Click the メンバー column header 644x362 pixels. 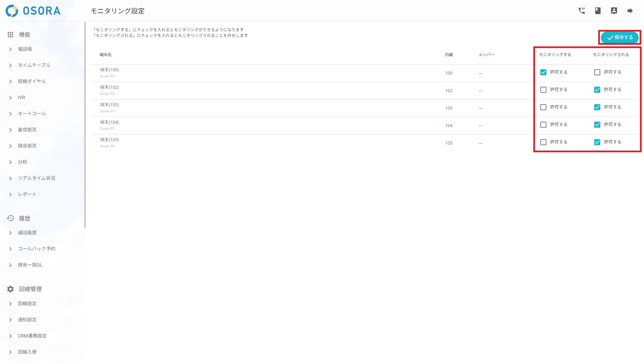pos(486,55)
